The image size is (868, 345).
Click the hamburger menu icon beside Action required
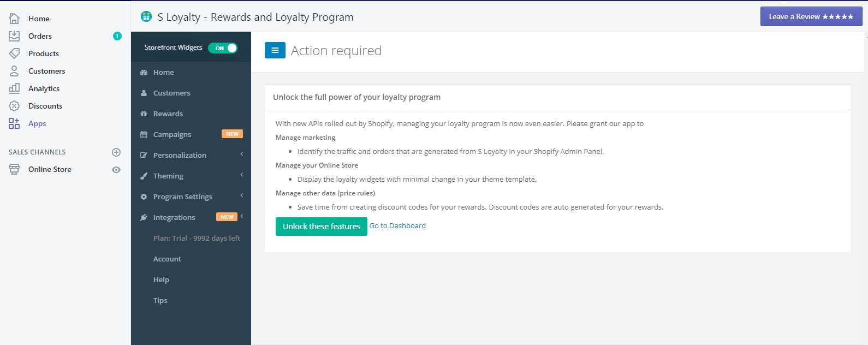275,50
